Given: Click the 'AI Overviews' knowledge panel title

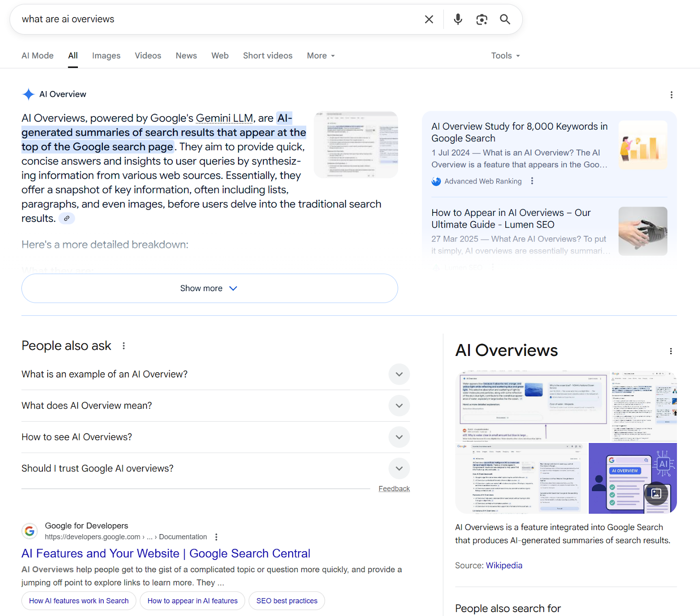Looking at the screenshot, I should (x=507, y=350).
